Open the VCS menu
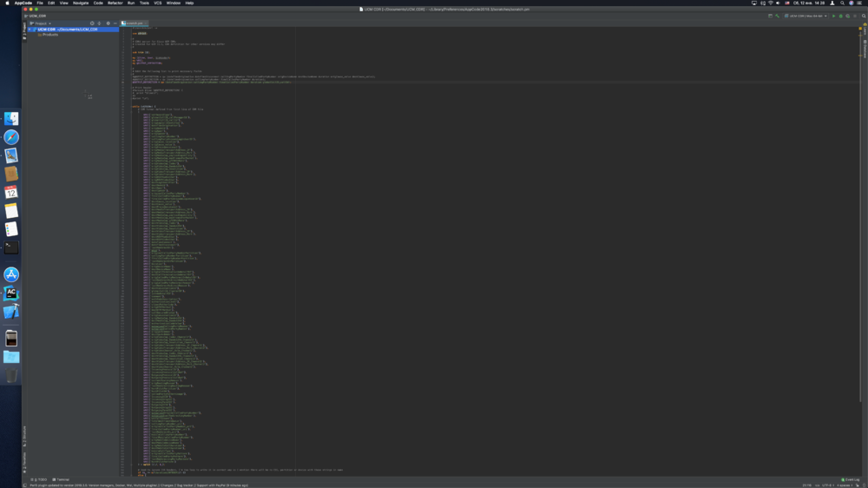Screen dimensions: 868x488 click(158, 3)
